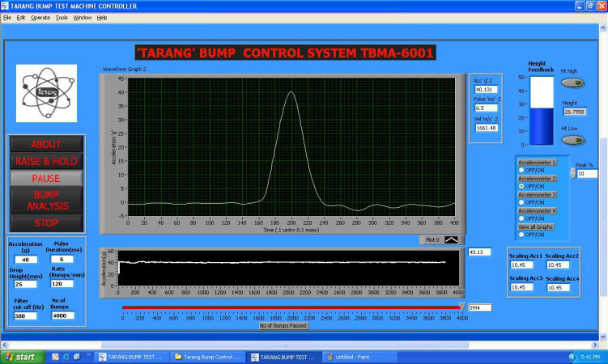Click the LabVIEW application icon in title bar
608x364 pixels.
(5, 6)
